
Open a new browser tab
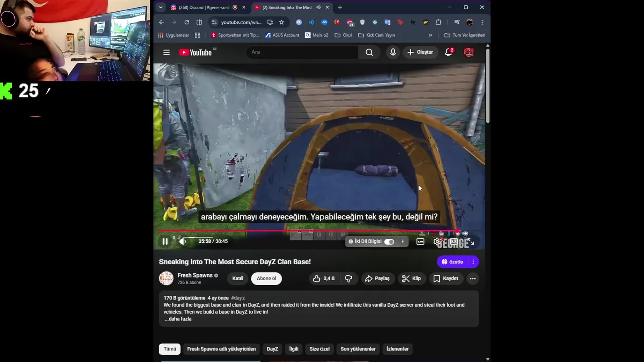[x=340, y=7]
